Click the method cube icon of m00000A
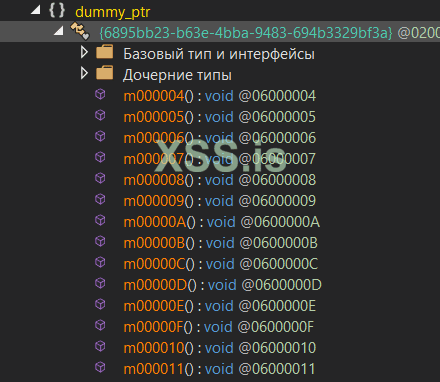This screenshot has width=440, height=382. point(100,220)
